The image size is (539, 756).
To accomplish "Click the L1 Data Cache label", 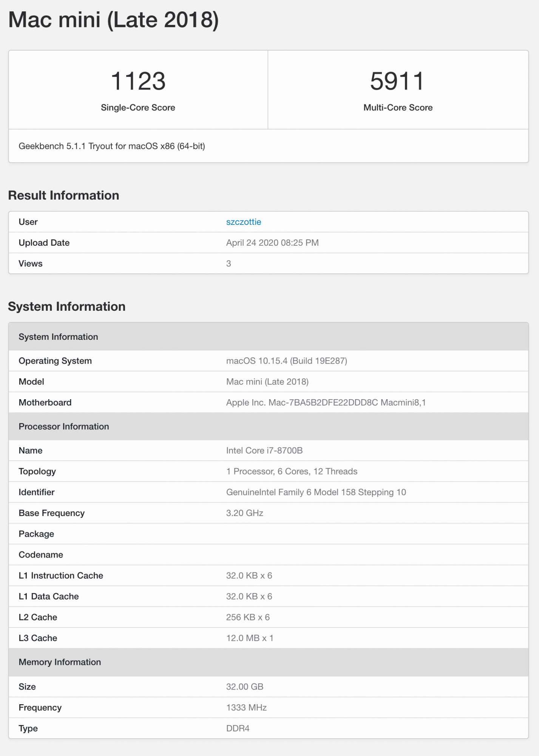I will (49, 596).
